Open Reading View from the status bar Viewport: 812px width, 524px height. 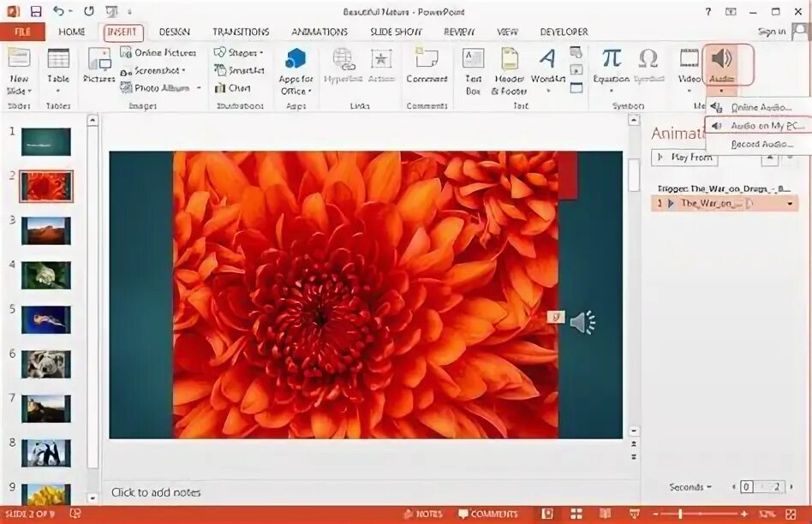tap(605, 514)
